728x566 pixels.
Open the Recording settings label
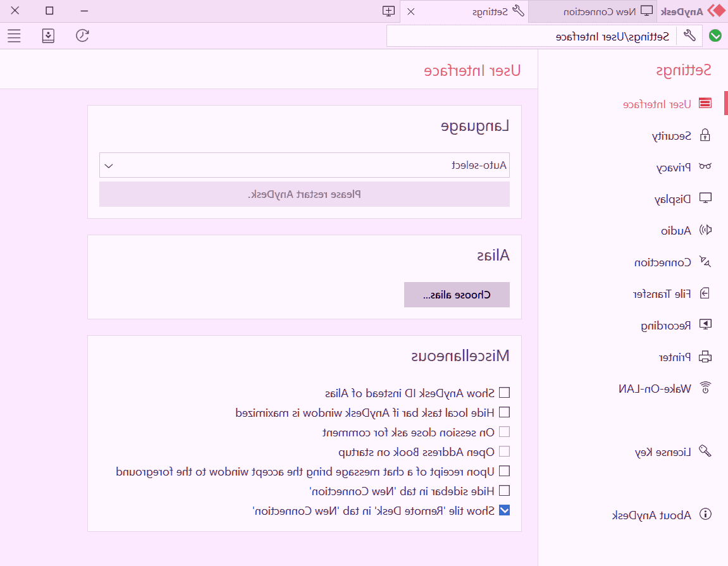coord(666,326)
